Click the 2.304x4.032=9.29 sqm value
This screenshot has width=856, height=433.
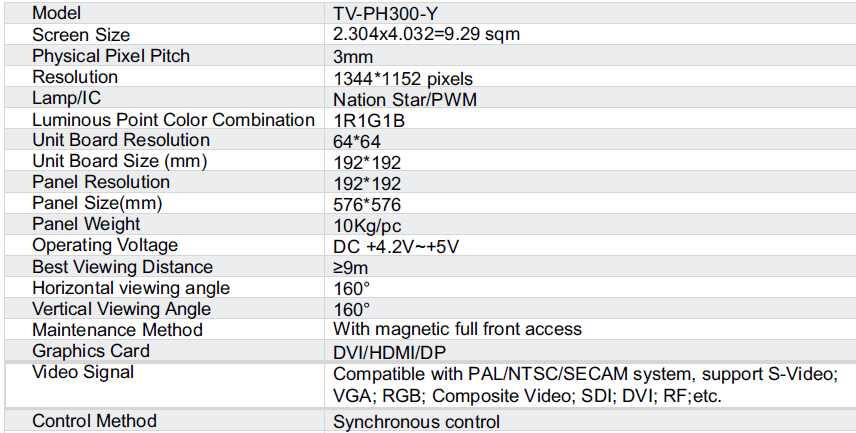pyautogui.click(x=426, y=34)
